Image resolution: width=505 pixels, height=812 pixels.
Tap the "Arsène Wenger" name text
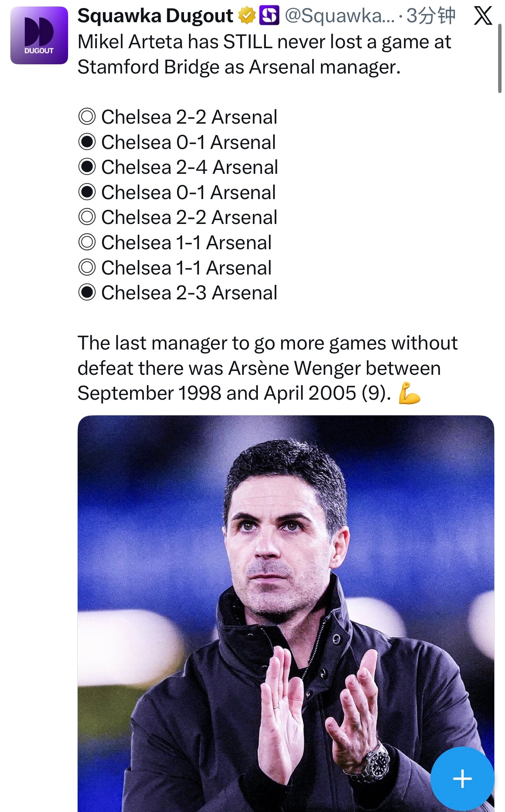point(295,368)
